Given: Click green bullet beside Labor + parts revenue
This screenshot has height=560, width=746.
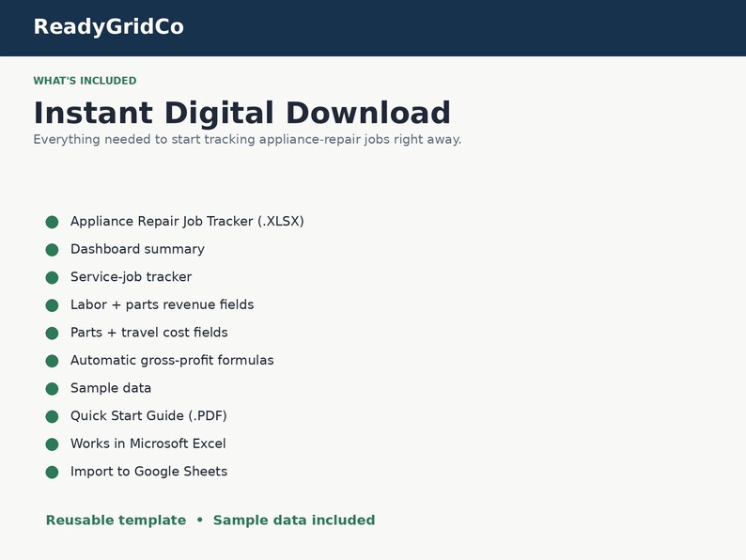Looking at the screenshot, I should 52,305.
